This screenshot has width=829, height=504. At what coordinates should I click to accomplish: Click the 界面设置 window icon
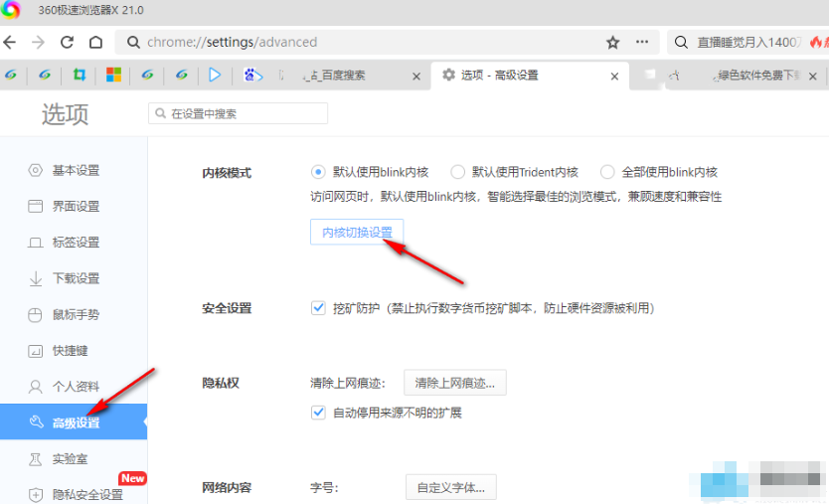(x=35, y=206)
